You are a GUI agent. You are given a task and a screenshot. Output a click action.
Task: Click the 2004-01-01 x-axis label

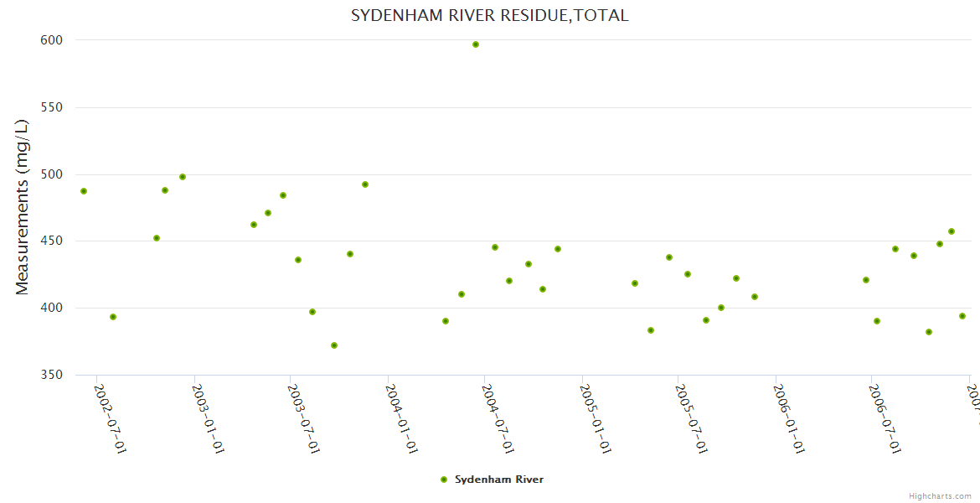[x=401, y=419]
